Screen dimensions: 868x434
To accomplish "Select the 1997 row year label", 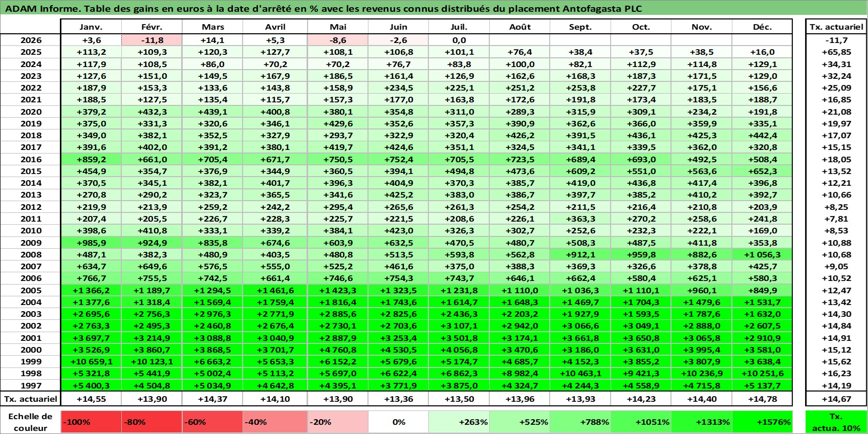I will [31, 385].
